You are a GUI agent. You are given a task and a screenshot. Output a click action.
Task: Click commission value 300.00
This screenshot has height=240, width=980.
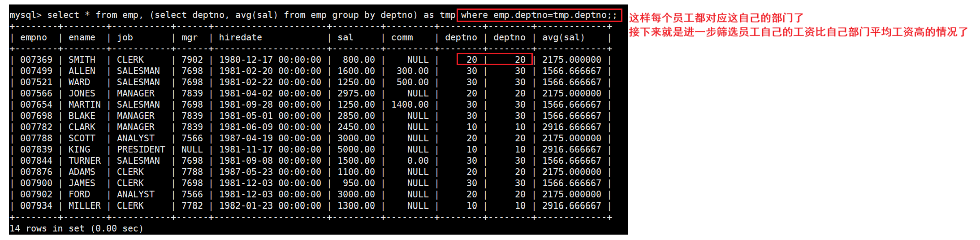click(x=413, y=71)
